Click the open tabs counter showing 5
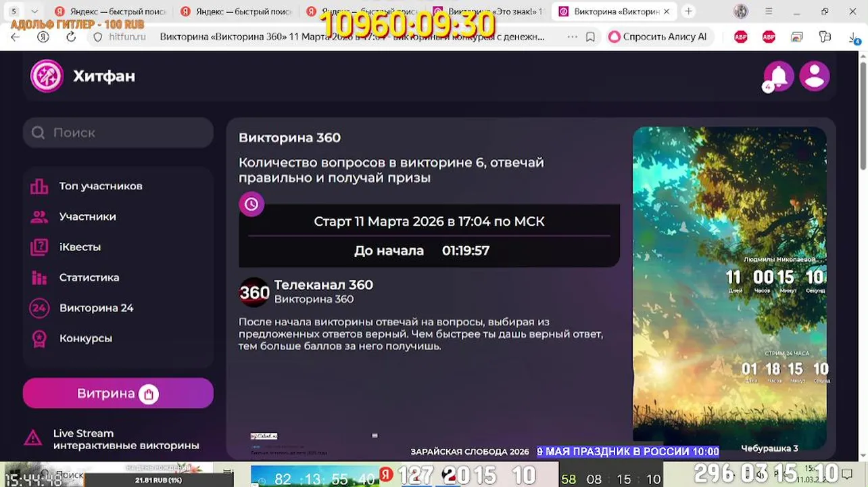This screenshot has width=868, height=487. tap(14, 11)
